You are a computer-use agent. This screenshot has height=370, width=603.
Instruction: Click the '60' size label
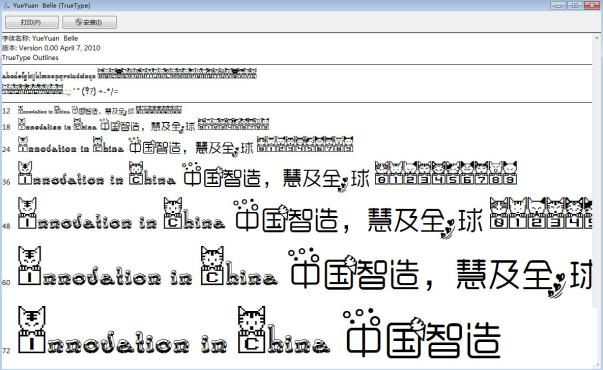6,283
